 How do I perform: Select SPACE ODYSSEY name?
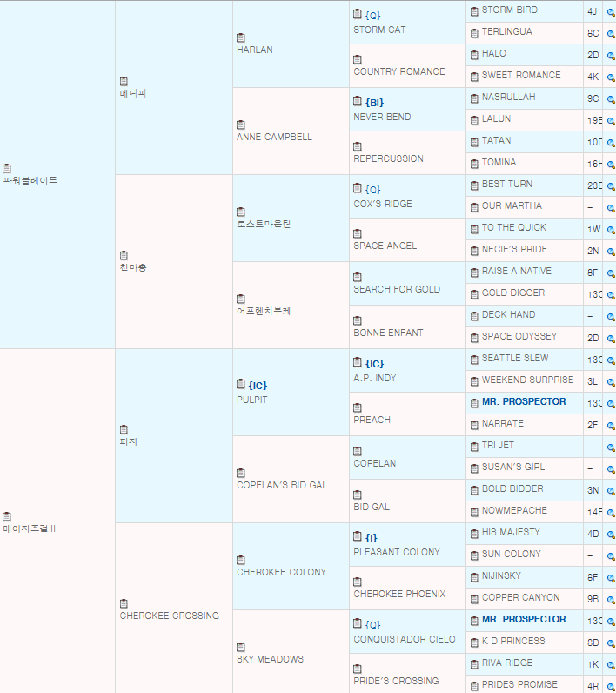click(x=519, y=336)
